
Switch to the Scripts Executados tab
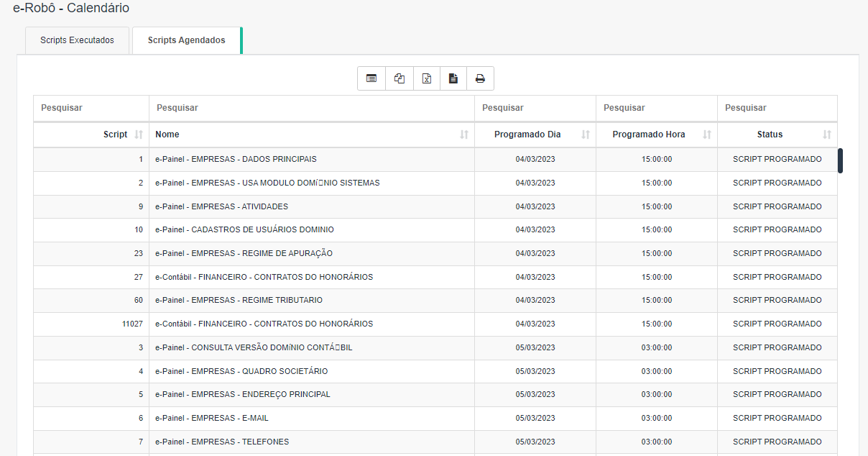pos(77,40)
